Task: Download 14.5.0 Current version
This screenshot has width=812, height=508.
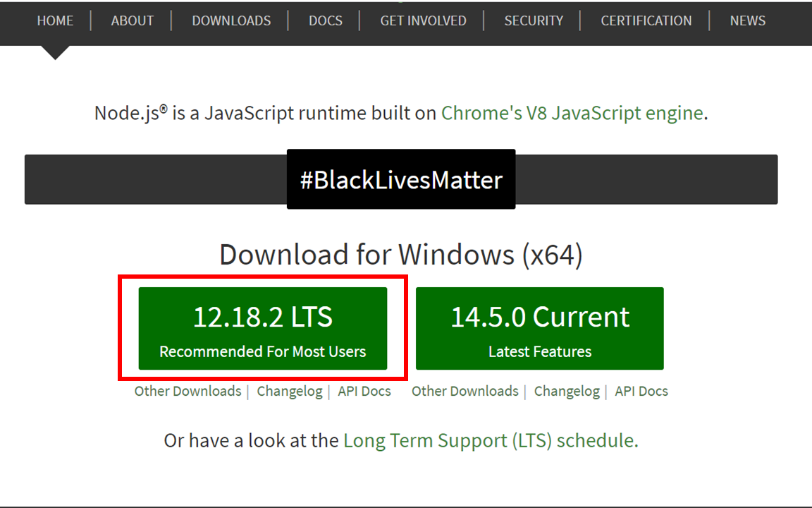Action: pyautogui.click(x=540, y=329)
